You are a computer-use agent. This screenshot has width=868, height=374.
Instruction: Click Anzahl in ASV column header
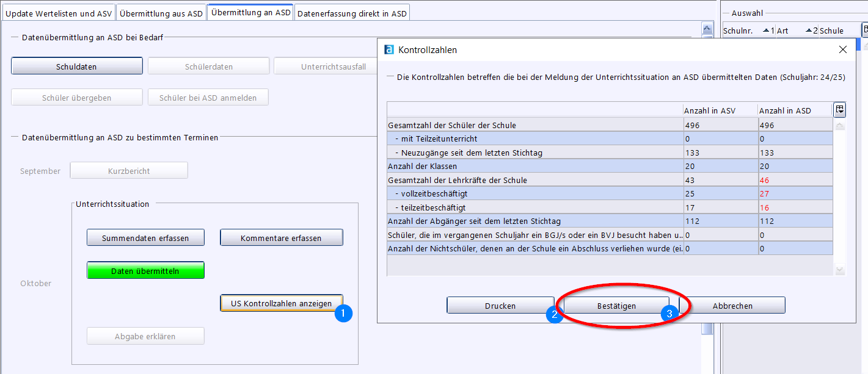[720, 110]
